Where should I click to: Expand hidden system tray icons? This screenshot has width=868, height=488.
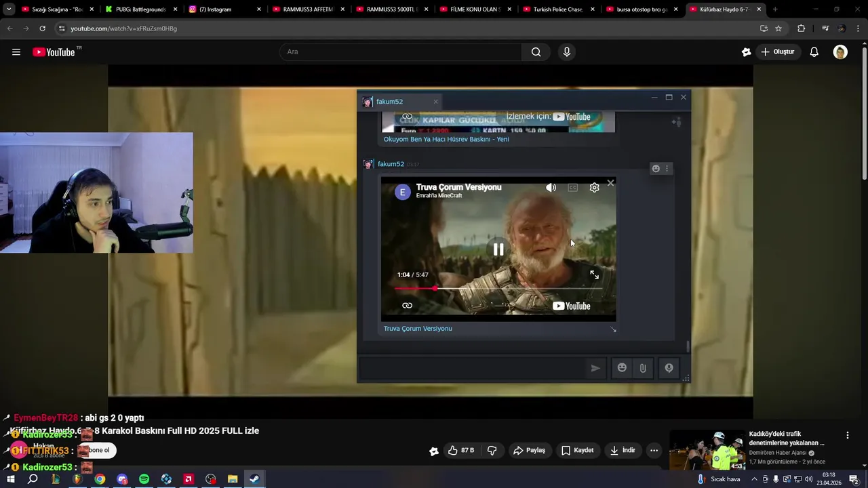754,479
